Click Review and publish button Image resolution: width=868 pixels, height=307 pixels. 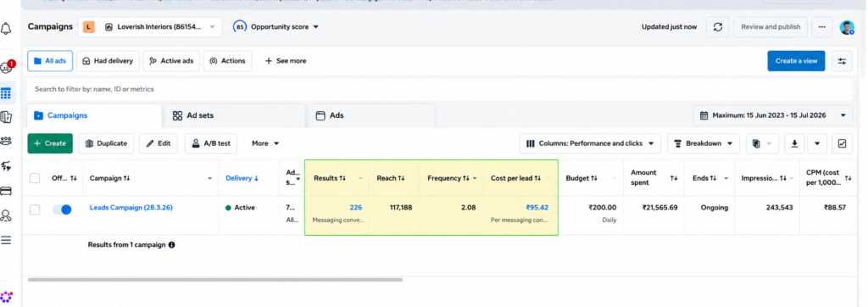pos(771,26)
